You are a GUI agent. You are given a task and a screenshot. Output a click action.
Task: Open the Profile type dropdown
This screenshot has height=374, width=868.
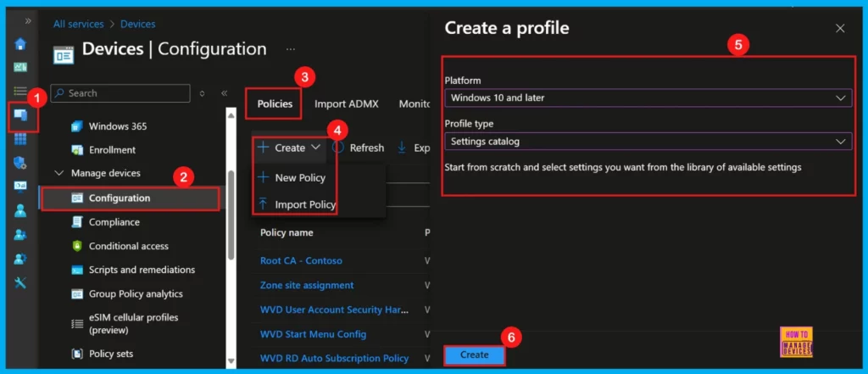click(648, 142)
